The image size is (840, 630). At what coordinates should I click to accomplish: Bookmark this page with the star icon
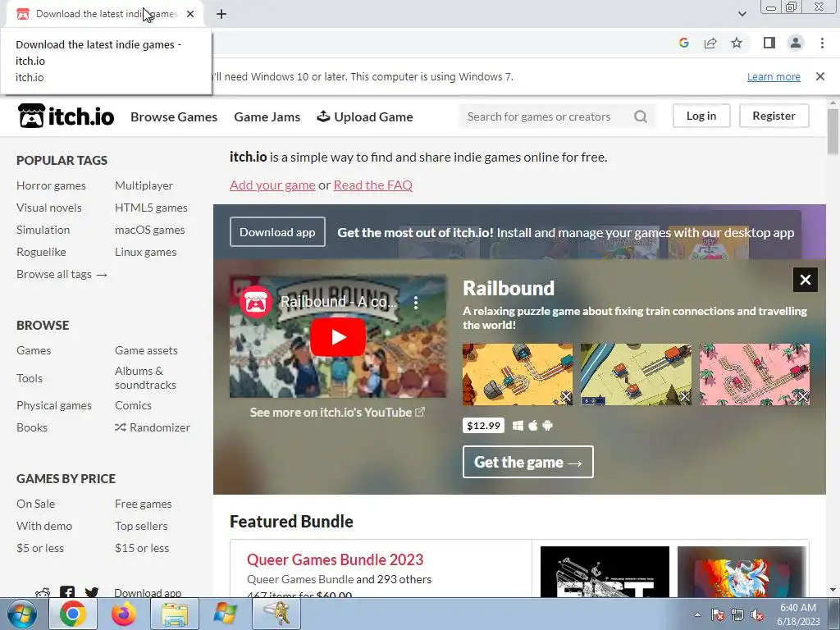pos(737,43)
